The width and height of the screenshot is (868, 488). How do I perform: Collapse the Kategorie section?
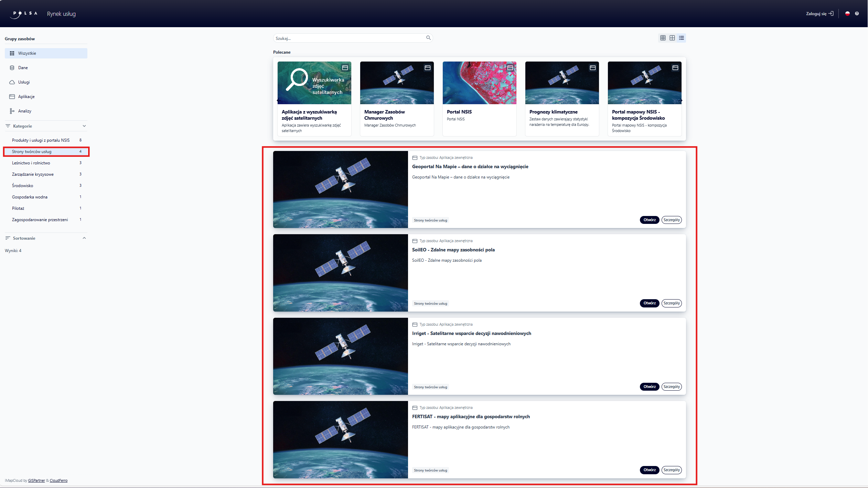[x=84, y=126]
